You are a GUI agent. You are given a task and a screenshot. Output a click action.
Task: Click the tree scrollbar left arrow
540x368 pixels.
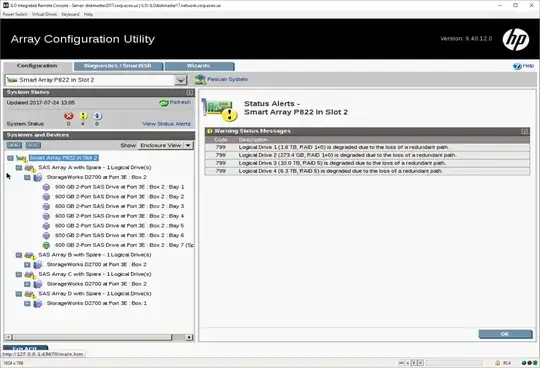(x=8, y=337)
